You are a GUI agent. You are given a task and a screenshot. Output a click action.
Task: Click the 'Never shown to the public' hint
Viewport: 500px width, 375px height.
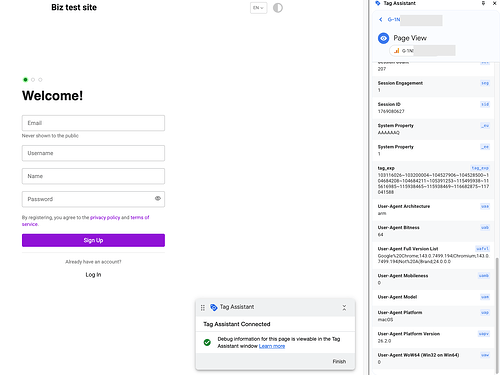click(50, 136)
